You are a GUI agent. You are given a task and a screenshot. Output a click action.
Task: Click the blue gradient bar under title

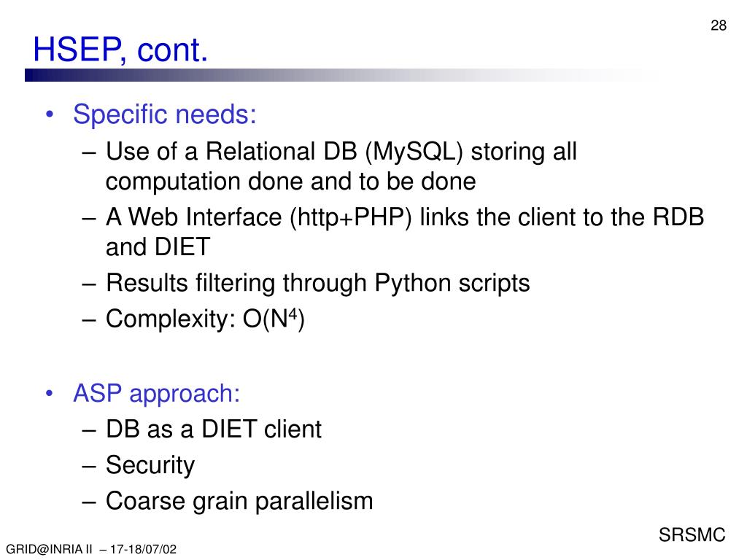click(x=343, y=75)
